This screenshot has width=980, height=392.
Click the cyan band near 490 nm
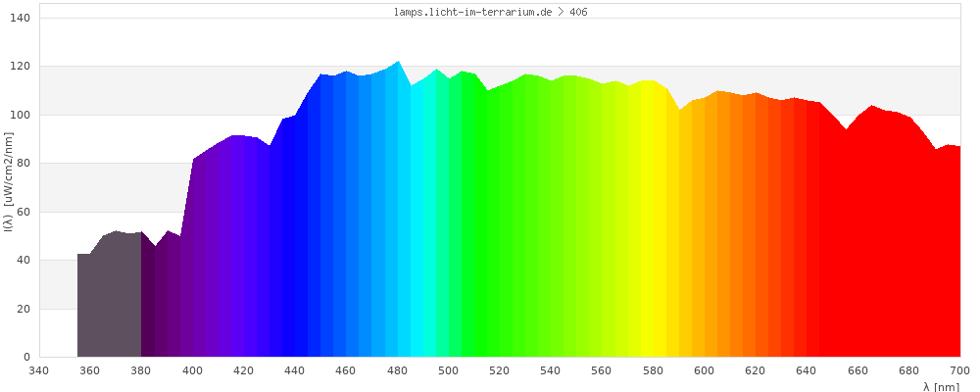tap(423, 245)
